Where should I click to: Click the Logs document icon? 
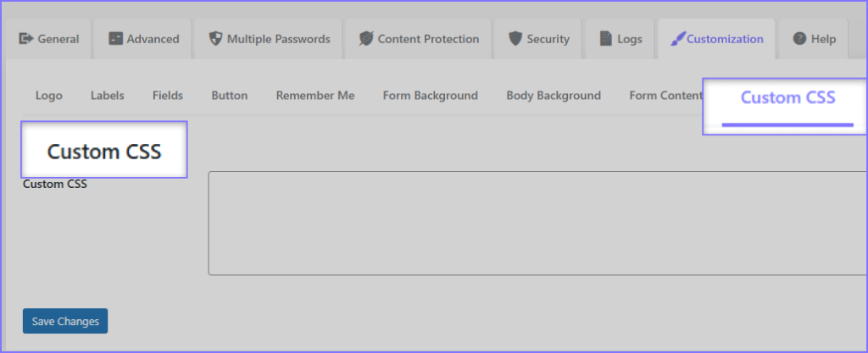coord(605,39)
